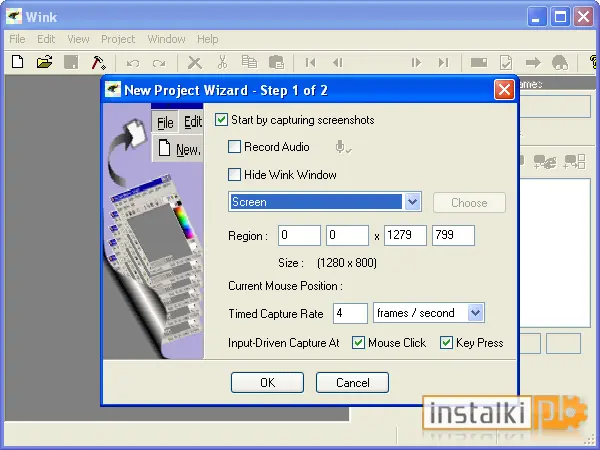
Task: Toggle the Key Press capture checkbox
Action: (x=446, y=342)
